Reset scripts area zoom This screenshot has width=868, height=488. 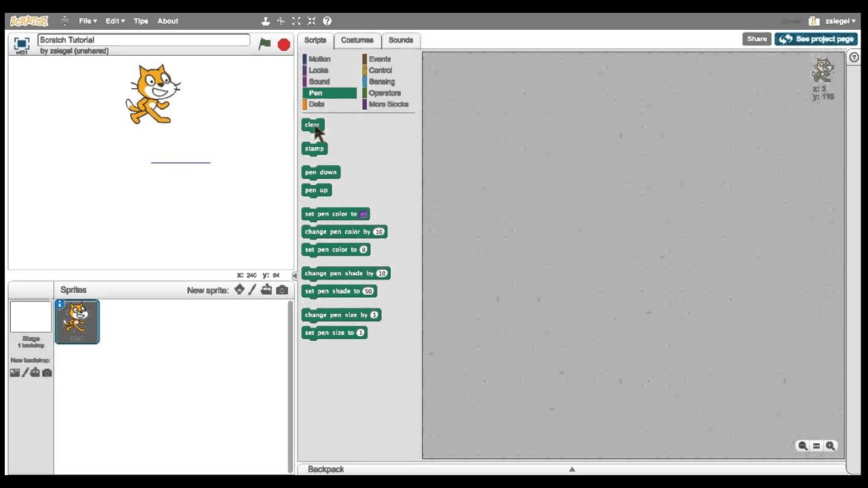(x=816, y=446)
